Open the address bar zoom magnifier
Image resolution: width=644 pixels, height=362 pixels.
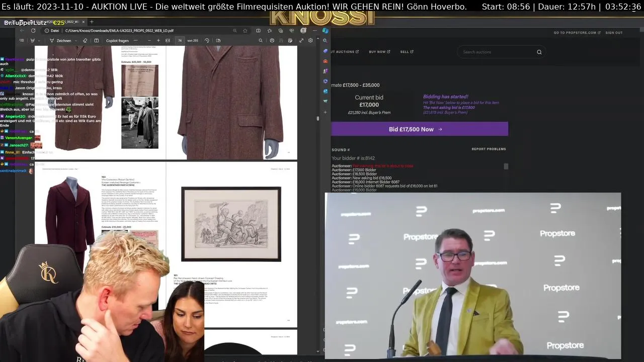click(x=235, y=31)
